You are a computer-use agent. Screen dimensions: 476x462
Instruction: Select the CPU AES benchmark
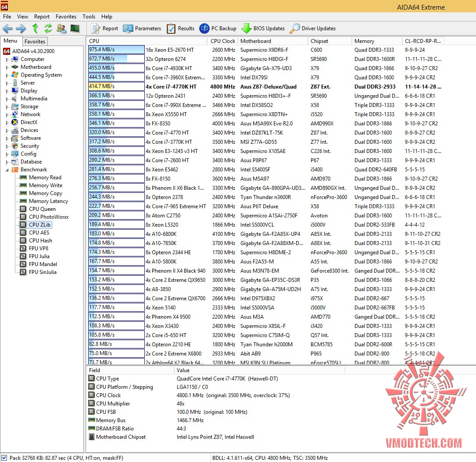[35, 233]
